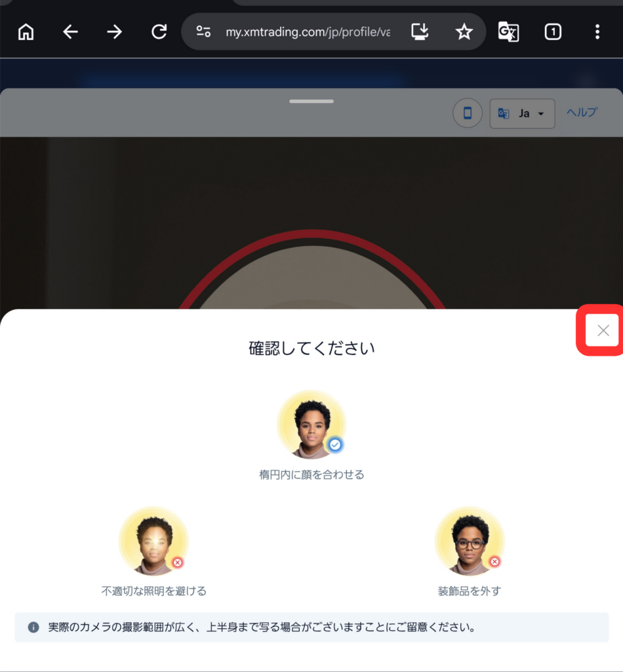Click the install app download icon
Screen dimensions: 623x672
(420, 31)
